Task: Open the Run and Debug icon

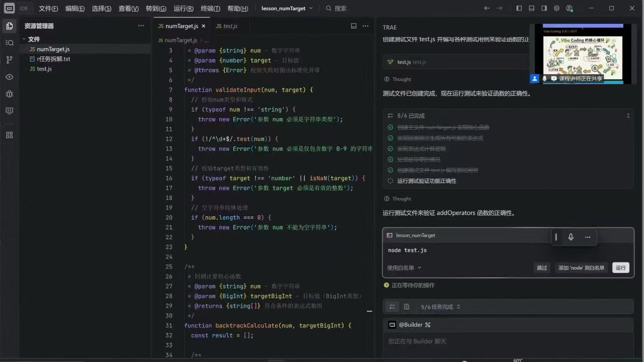Action: pyautogui.click(x=9, y=94)
